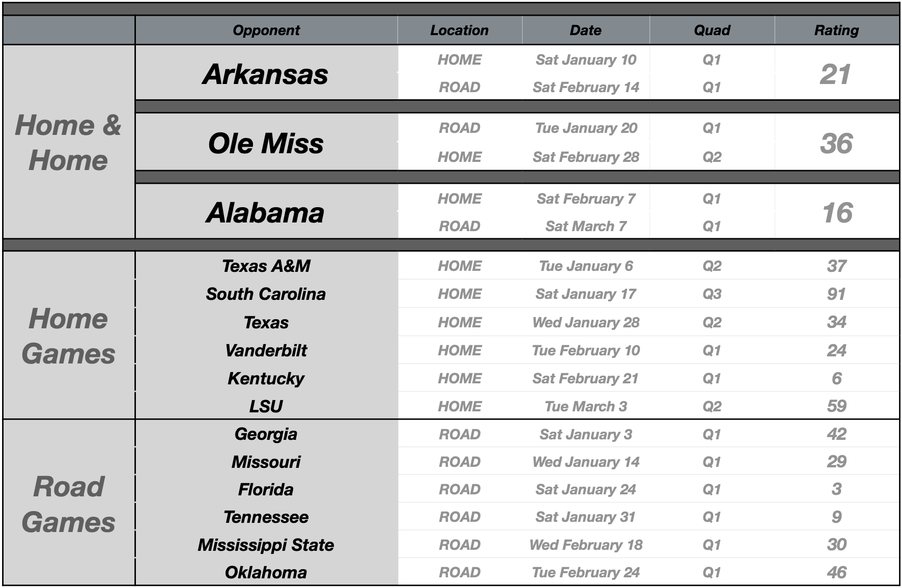The height and width of the screenshot is (588, 902).
Task: Select the Ole Miss opponent cell
Action: (266, 143)
